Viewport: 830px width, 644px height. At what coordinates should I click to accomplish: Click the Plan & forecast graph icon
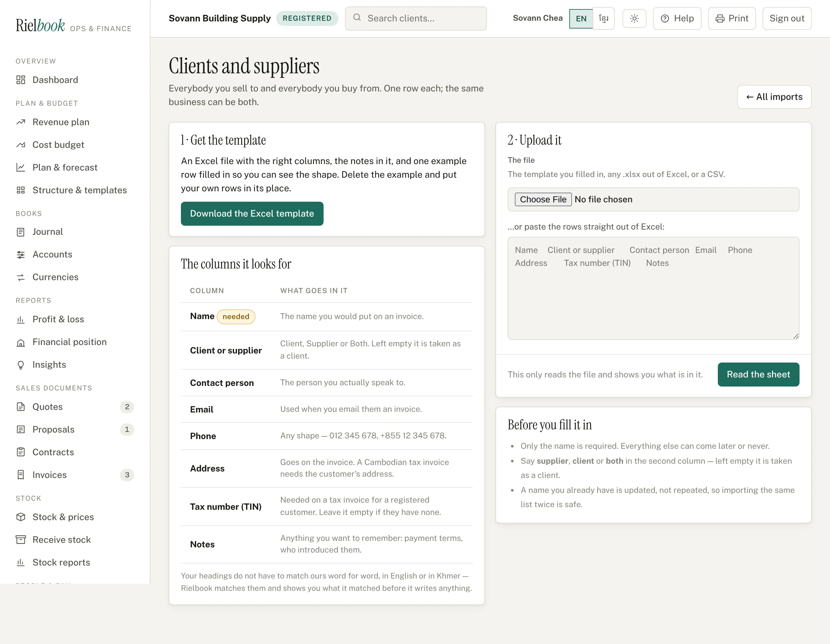click(x=20, y=167)
